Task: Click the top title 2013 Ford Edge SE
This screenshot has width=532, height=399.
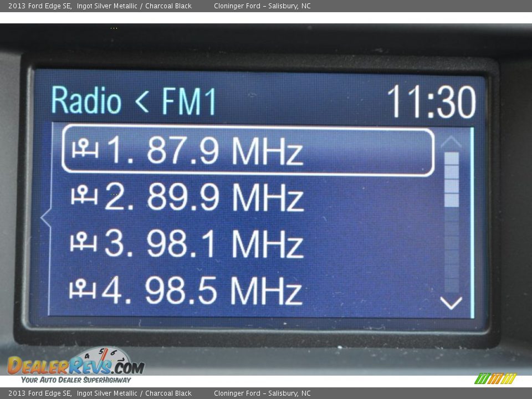Action: point(40,6)
